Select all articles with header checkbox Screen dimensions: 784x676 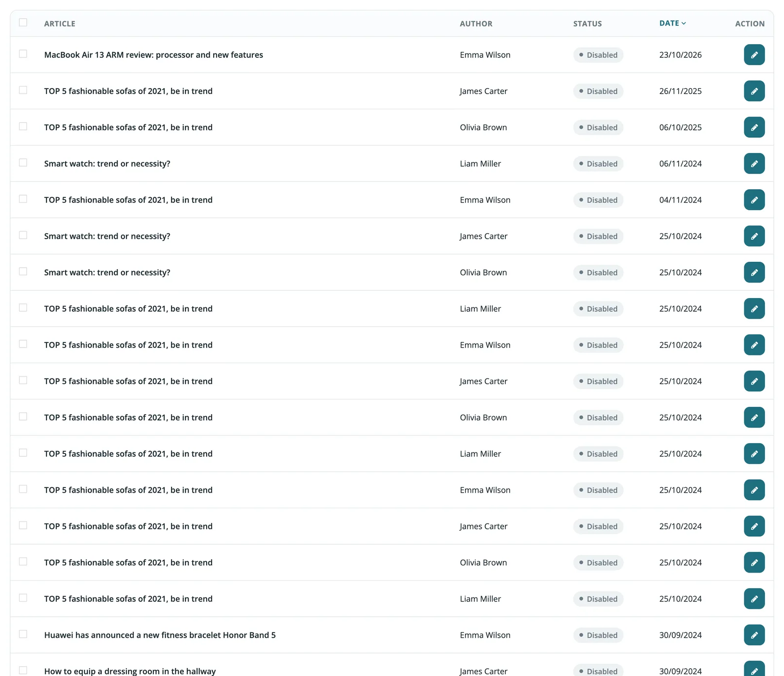pyautogui.click(x=23, y=23)
